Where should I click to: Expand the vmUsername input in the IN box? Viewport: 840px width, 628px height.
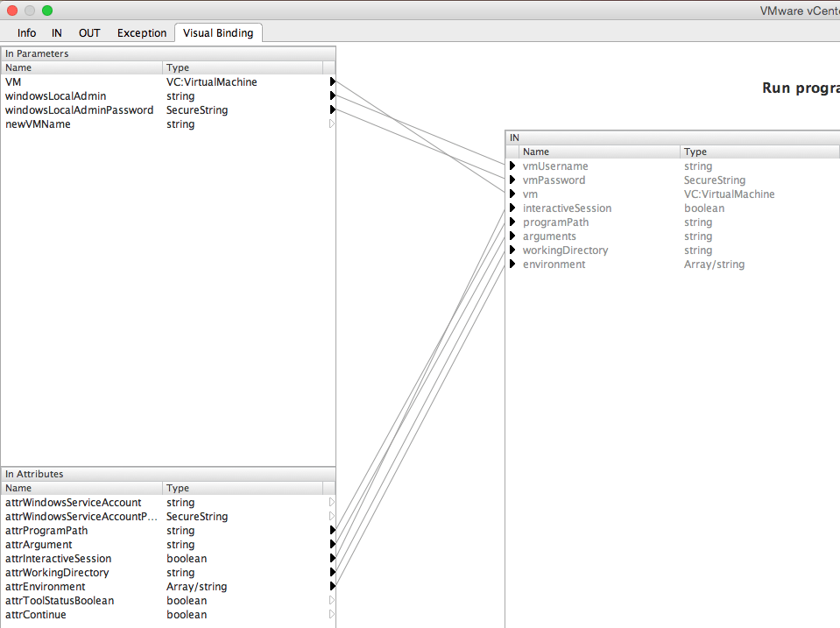[512, 166]
